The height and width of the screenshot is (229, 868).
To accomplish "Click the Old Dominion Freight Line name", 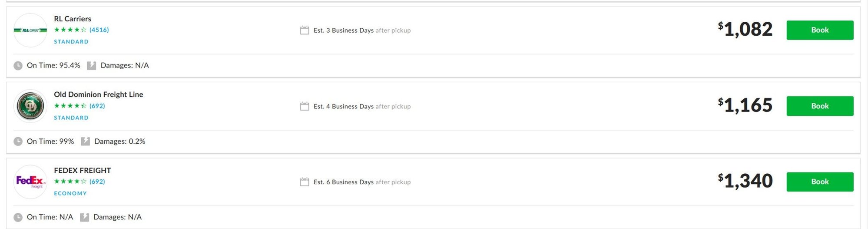I will pyautogui.click(x=98, y=94).
